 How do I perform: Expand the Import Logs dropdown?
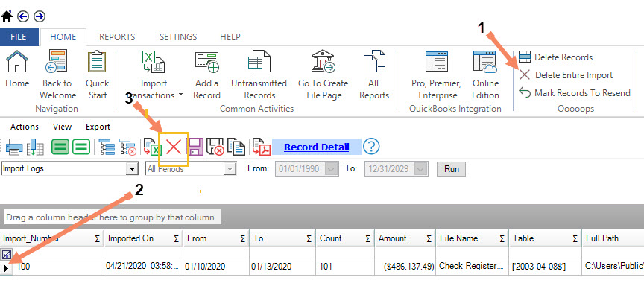132,169
